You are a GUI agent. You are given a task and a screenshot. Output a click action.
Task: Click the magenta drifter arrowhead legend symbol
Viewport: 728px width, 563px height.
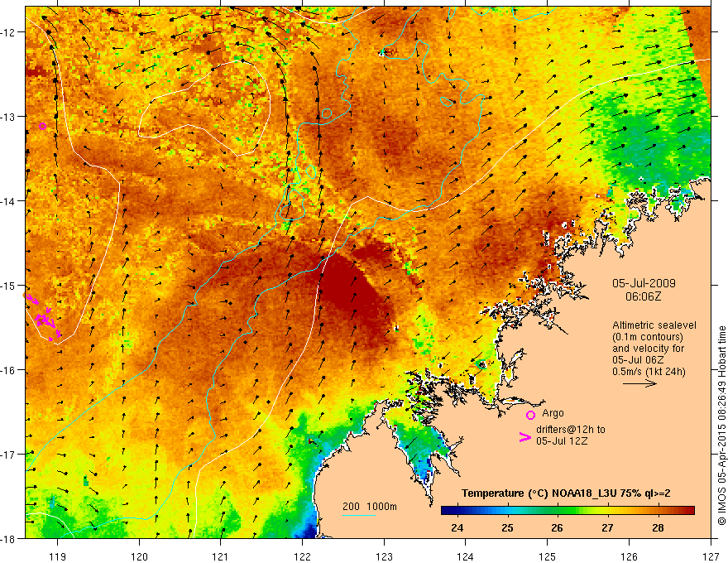[x=524, y=437]
